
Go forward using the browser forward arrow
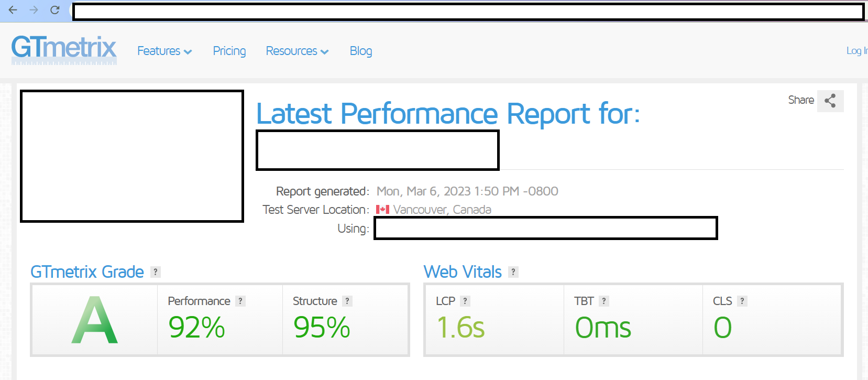click(34, 10)
